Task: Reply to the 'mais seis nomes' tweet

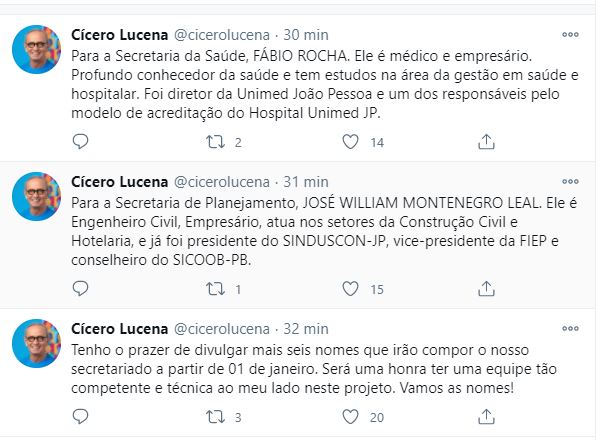Action: (80, 417)
